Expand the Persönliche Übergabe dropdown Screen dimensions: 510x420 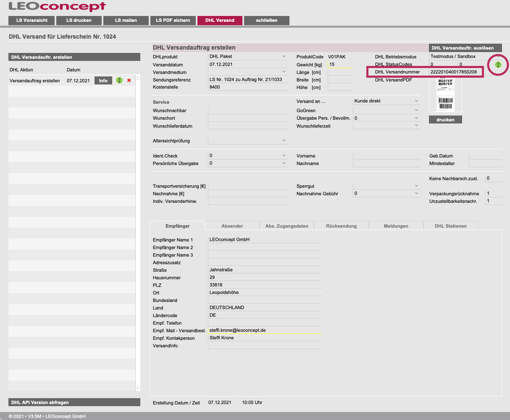click(248, 163)
